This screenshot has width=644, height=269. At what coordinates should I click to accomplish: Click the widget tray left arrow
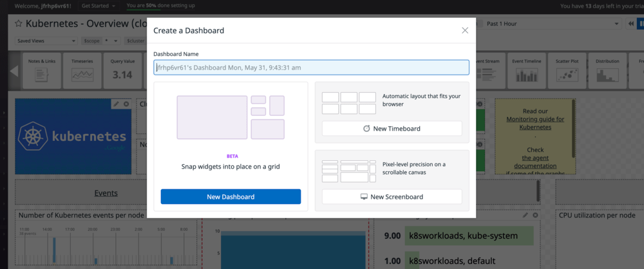14,71
